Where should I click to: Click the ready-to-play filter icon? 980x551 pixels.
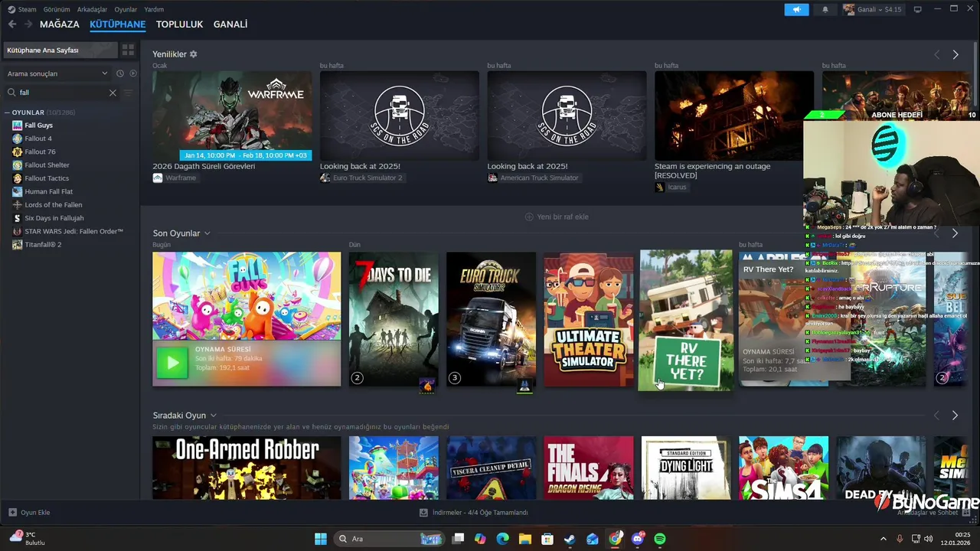132,73
